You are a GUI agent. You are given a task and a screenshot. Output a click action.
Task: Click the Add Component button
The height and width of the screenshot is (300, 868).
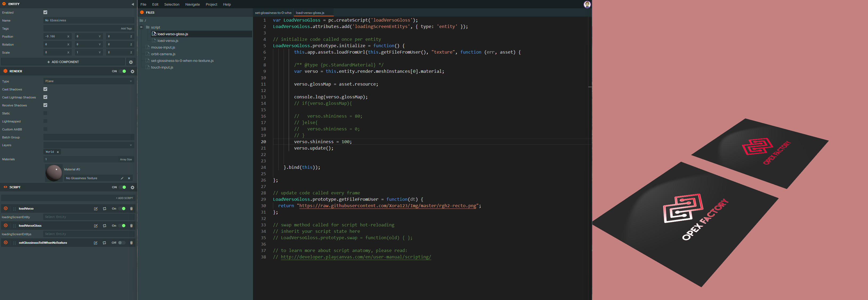[63, 62]
